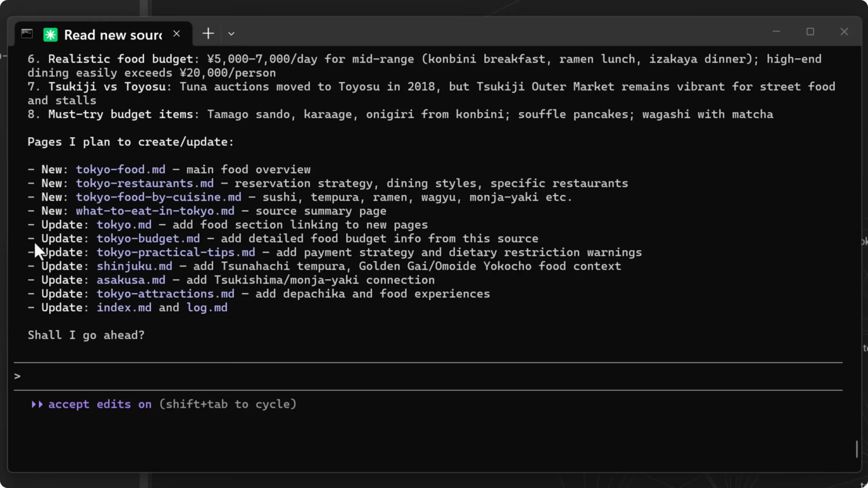Viewport: 868px width, 488px height.
Task: Open the asakusa.md link
Action: click(131, 280)
